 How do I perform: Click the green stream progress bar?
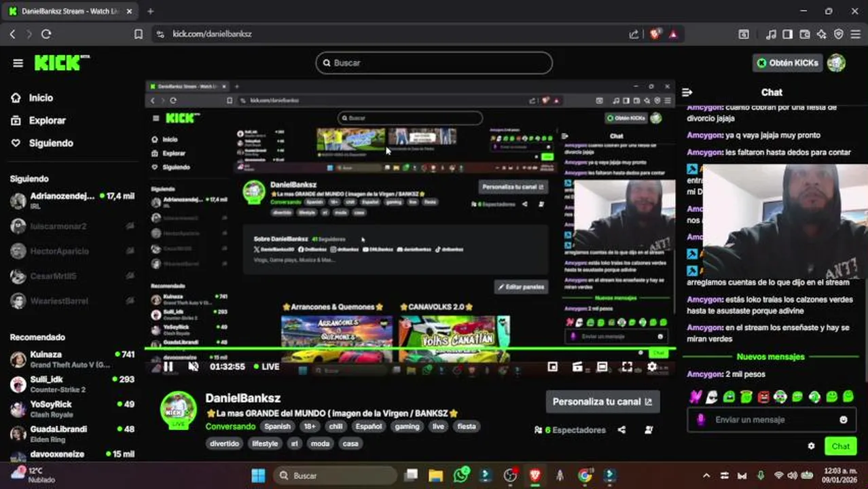pyautogui.click(x=410, y=350)
